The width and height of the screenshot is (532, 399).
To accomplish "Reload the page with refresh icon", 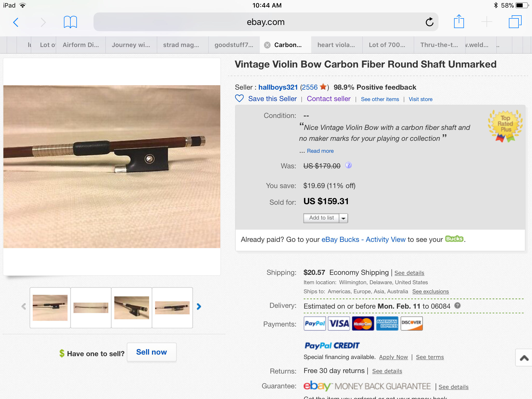I will pyautogui.click(x=430, y=22).
